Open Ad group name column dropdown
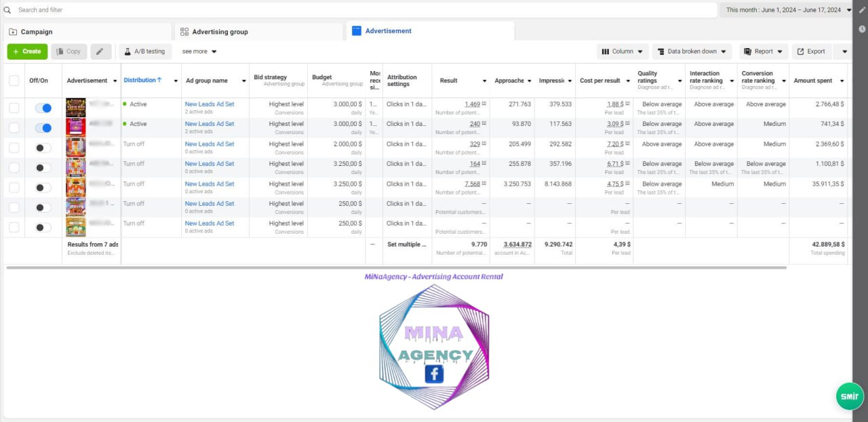 243,81
